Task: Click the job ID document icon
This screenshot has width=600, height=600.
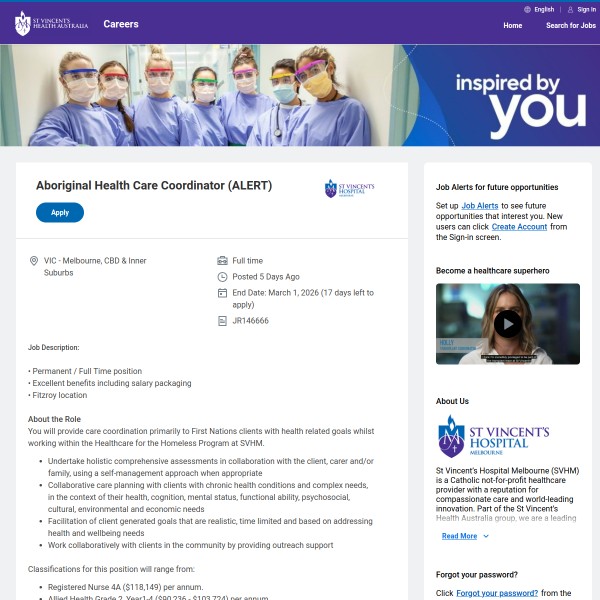Action: [222, 321]
